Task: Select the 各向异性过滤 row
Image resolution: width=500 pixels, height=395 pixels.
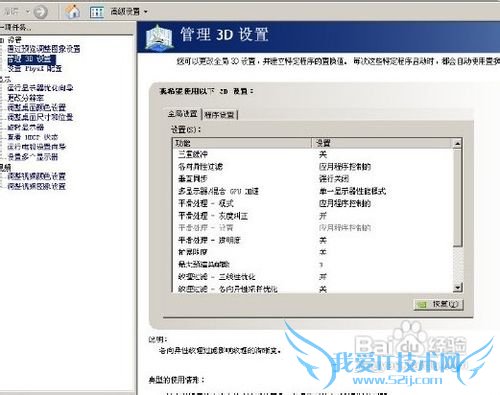Action: [x=313, y=167]
